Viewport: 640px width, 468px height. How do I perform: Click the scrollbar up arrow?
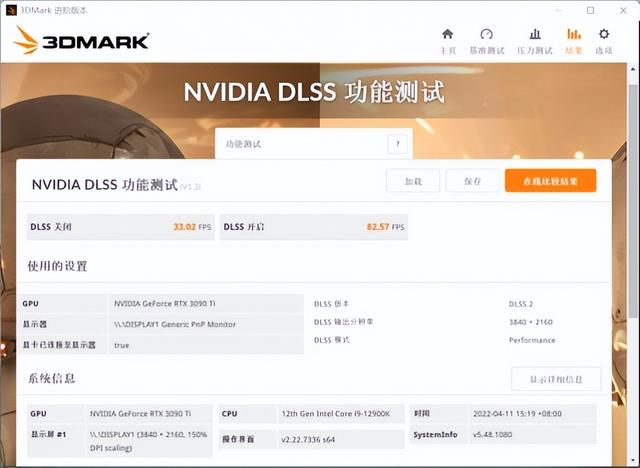(x=633, y=69)
